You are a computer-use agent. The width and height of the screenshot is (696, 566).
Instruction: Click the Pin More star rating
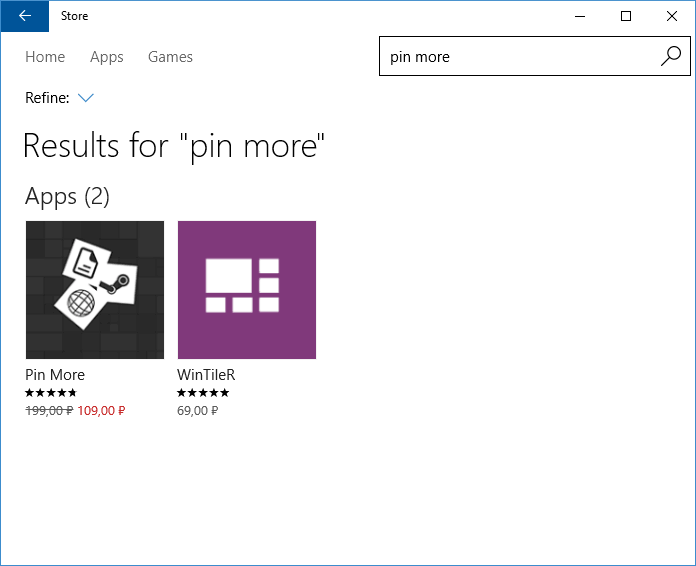pyautogui.click(x=51, y=393)
